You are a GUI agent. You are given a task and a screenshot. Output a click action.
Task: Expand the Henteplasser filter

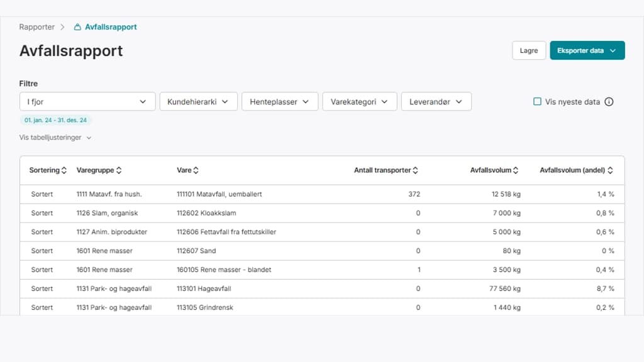point(280,101)
